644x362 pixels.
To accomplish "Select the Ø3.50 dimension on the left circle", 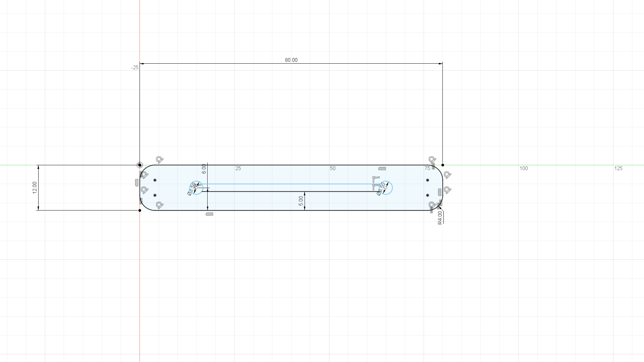I will click(192, 190).
